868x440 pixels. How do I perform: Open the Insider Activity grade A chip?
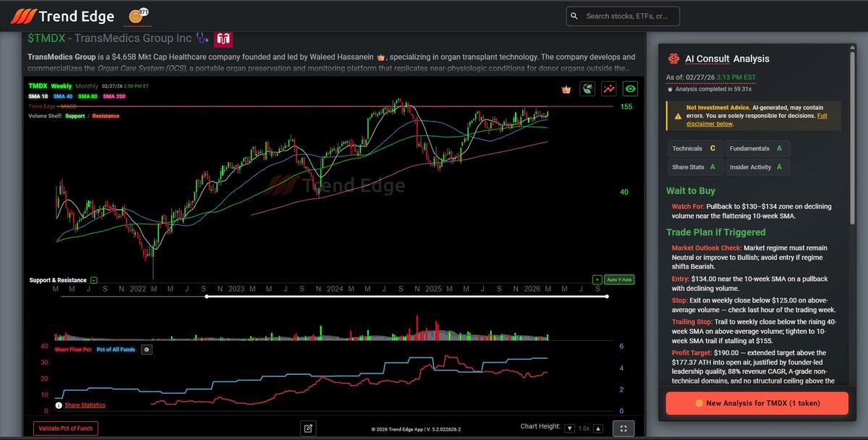(x=758, y=167)
